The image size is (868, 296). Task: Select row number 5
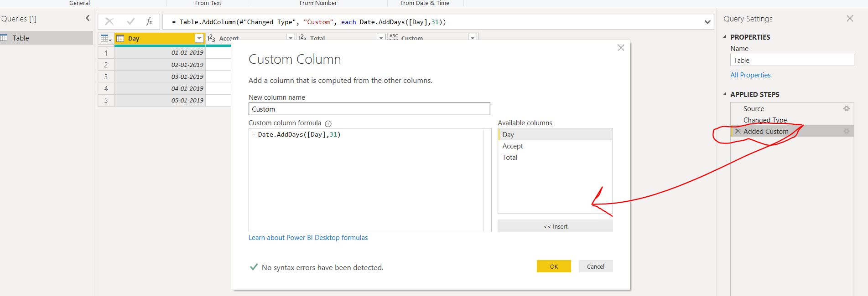point(106,100)
